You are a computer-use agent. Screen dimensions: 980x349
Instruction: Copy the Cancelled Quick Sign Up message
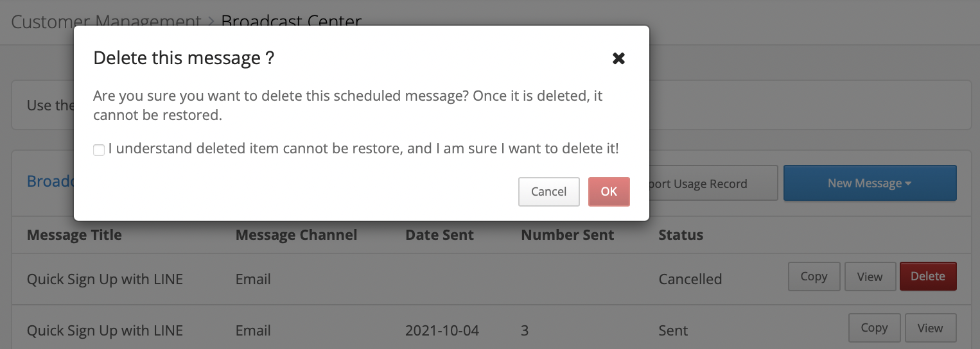click(x=814, y=277)
